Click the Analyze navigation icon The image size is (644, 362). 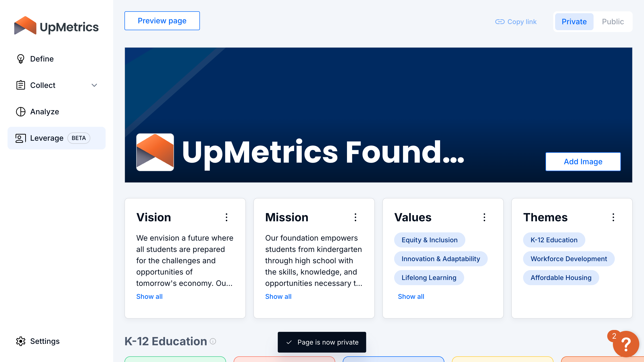(20, 112)
